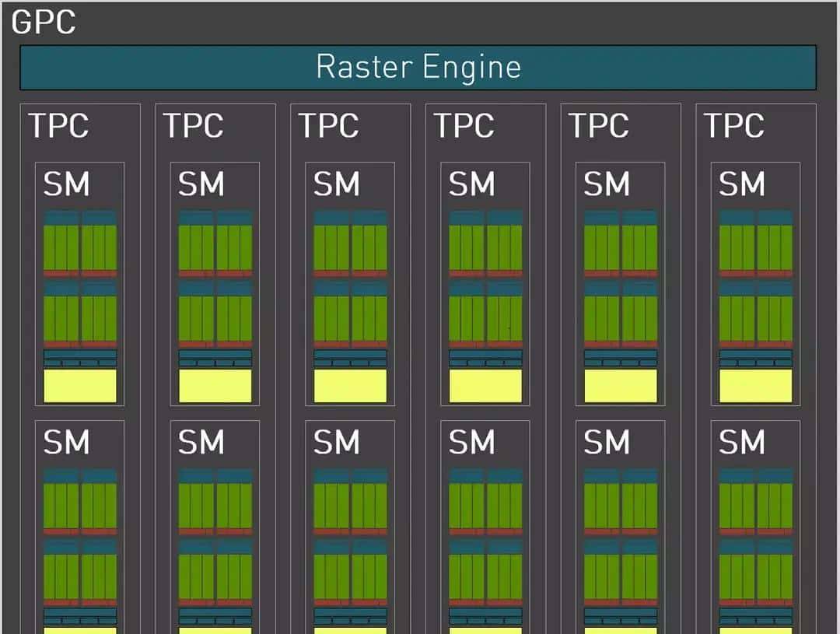Image resolution: width=840 pixels, height=634 pixels.
Task: Click yellow block in top SM of fifth TPC
Action: 621,386
